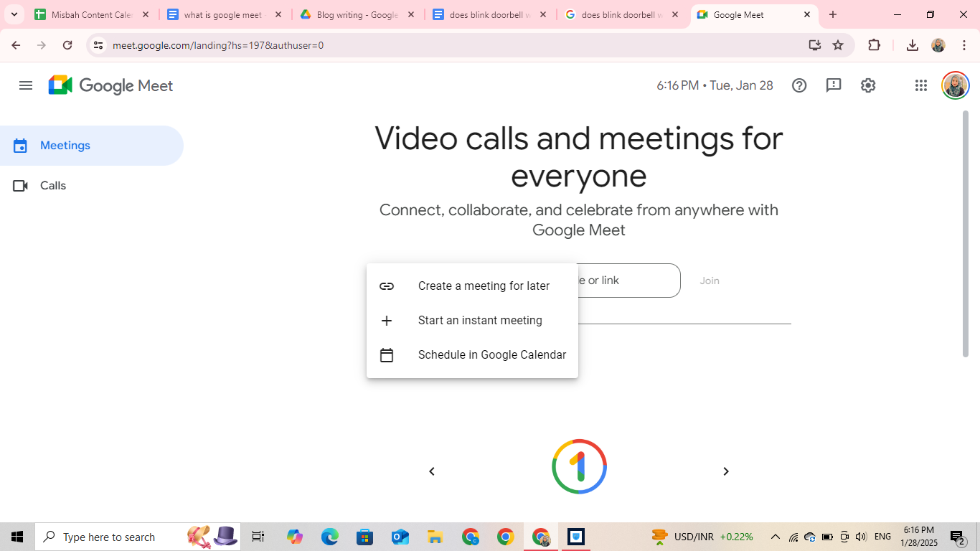Screen dimensions: 980x551
Task: Open Meet settings gear
Action: coord(868,85)
